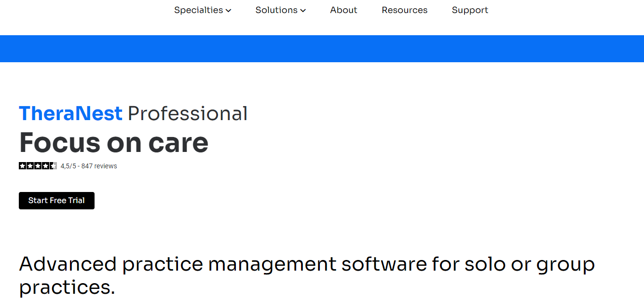This screenshot has height=301, width=644.
Task: Open the Resources nav item
Action: (x=404, y=10)
